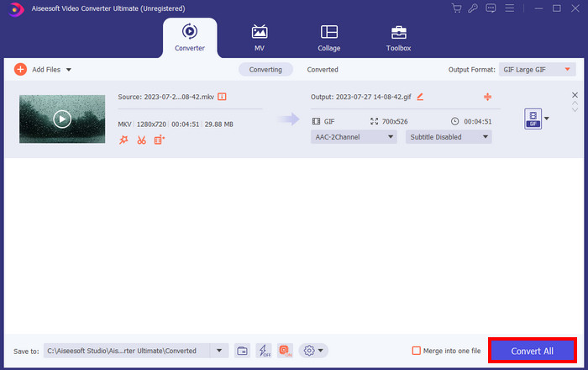The image size is (588, 370).
Task: Open the feedback chat bubble icon
Action: coord(491,8)
